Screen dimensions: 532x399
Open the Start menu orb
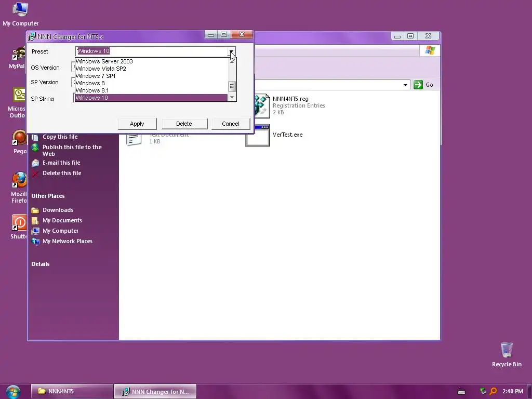point(13,392)
